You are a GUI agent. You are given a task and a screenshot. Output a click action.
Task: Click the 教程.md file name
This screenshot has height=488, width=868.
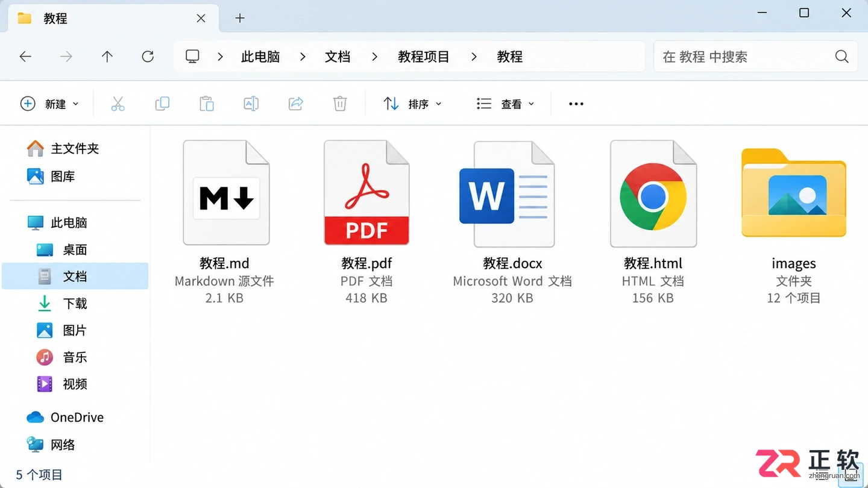click(224, 263)
